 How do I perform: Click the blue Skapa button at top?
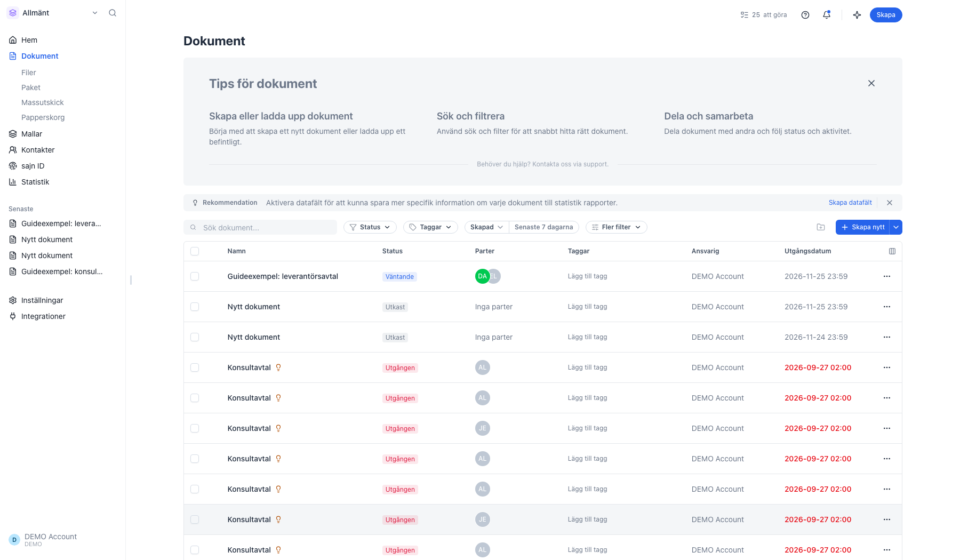click(886, 15)
